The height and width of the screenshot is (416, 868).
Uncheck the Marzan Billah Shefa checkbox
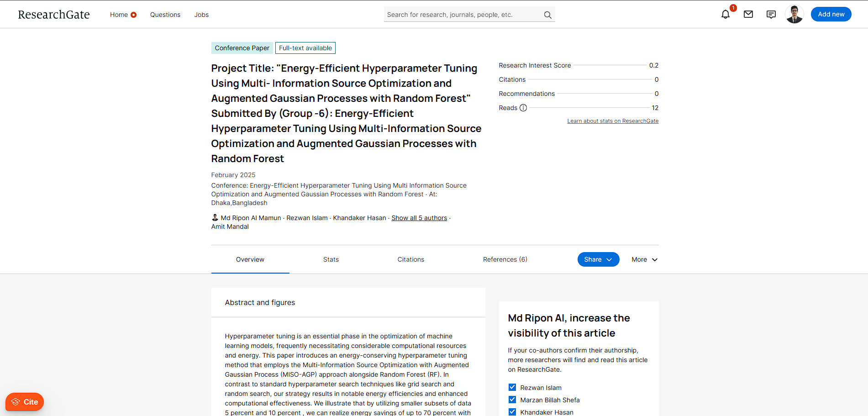(x=512, y=400)
